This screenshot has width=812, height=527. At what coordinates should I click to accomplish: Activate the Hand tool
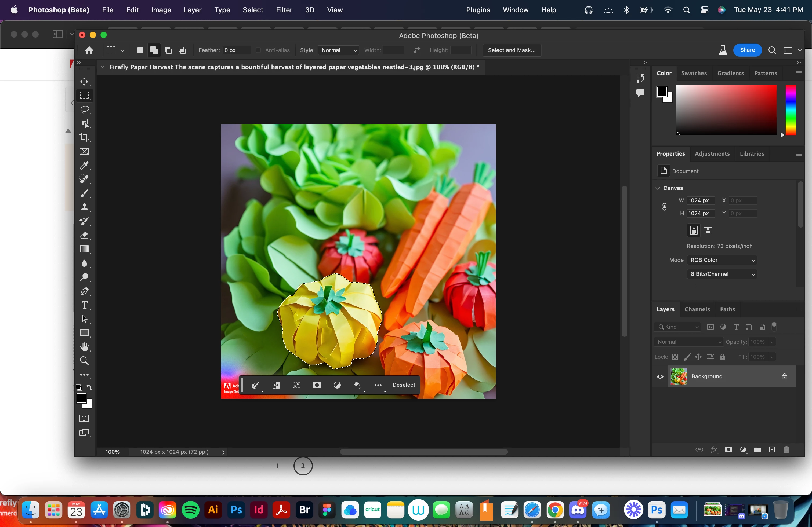84,347
